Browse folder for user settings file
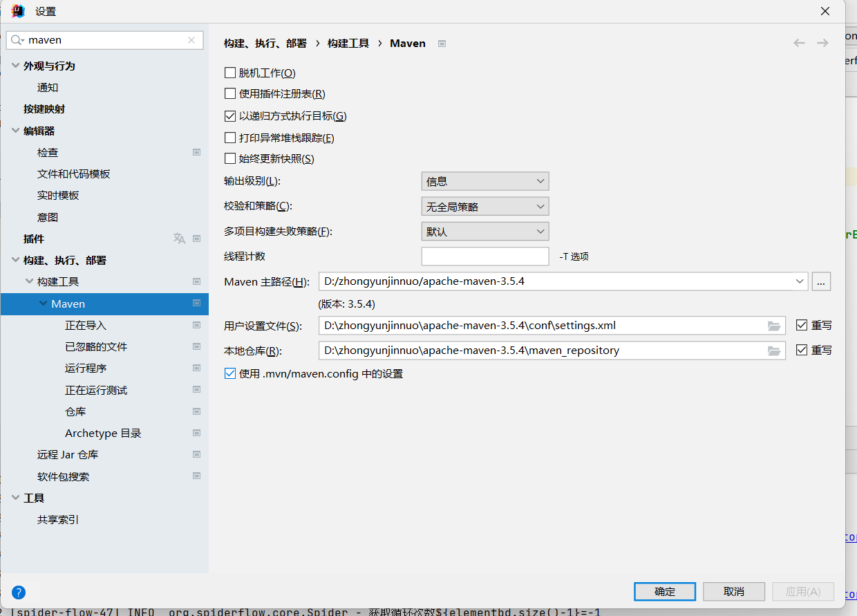 pyautogui.click(x=774, y=326)
